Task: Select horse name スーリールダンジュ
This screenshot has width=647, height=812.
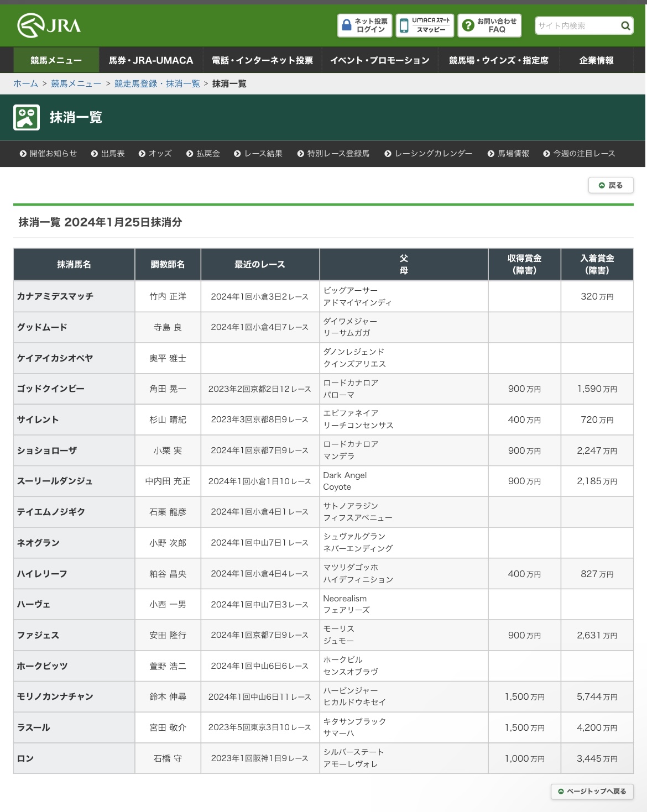Action: (55, 481)
